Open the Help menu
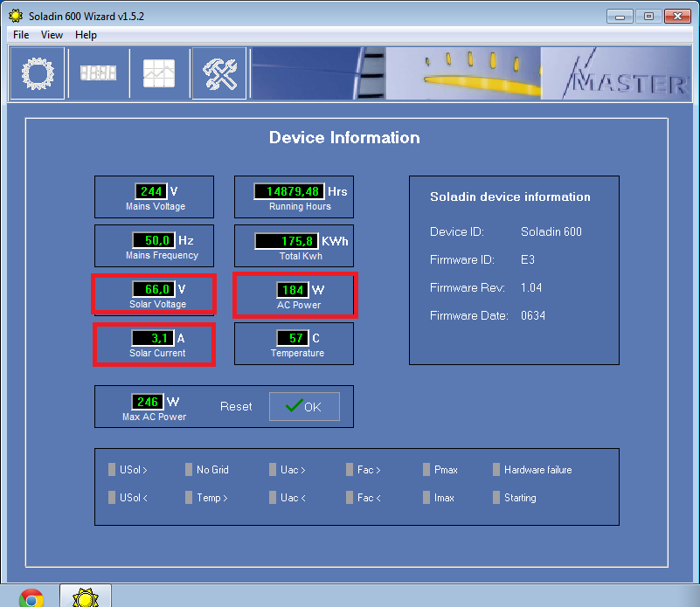Screen dimensions: 700x607 (86, 35)
